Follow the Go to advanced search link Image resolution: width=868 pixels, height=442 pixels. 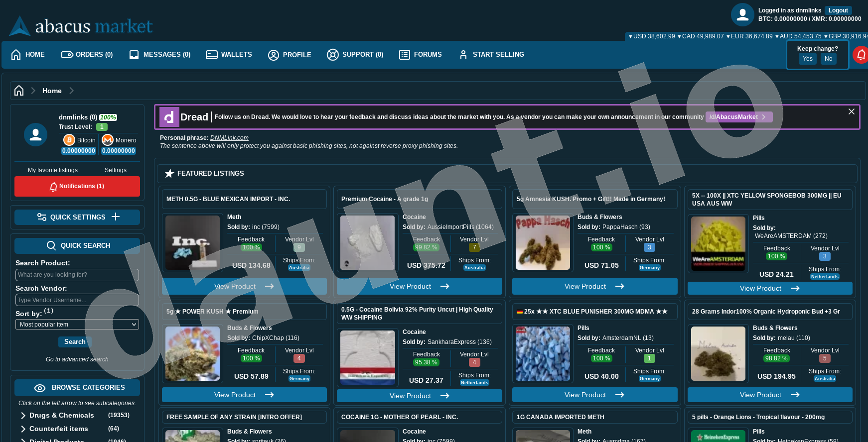[77, 359]
